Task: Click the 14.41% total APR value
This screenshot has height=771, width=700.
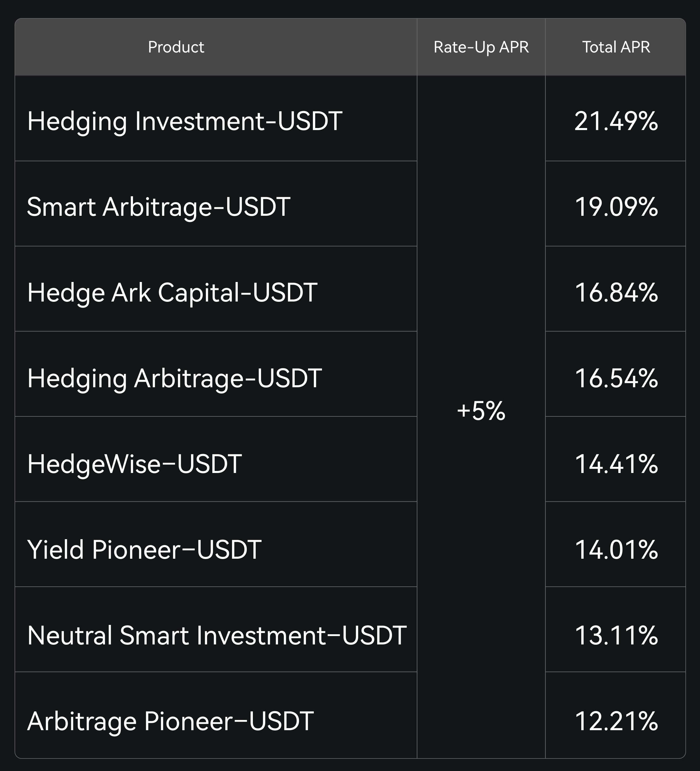Action: point(615,464)
